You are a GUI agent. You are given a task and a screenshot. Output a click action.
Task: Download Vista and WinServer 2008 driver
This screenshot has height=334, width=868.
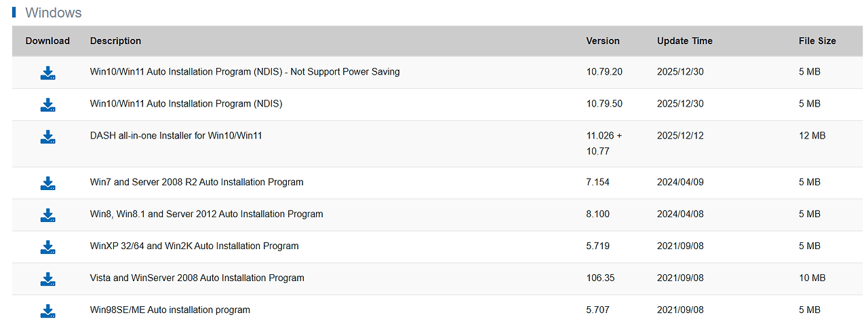pos(47,278)
